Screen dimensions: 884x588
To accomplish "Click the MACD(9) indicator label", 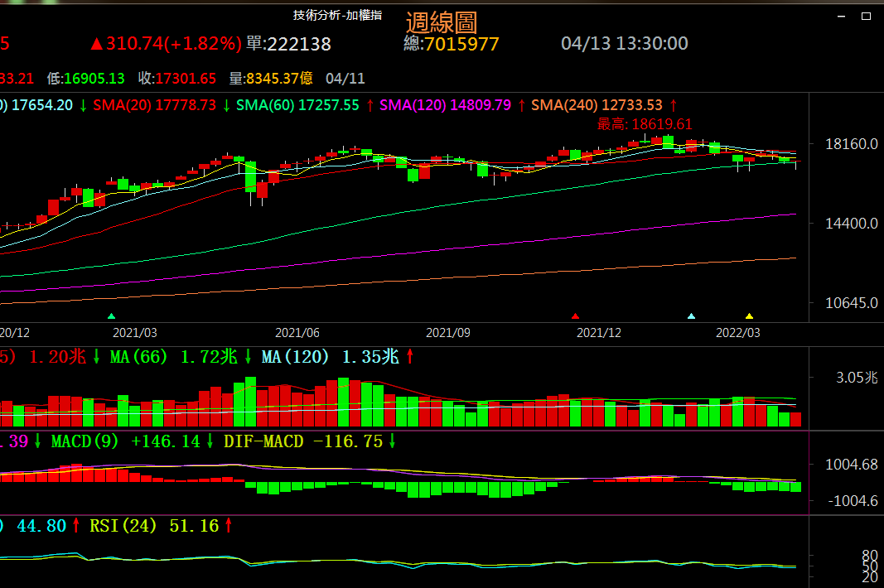I will (x=80, y=441).
